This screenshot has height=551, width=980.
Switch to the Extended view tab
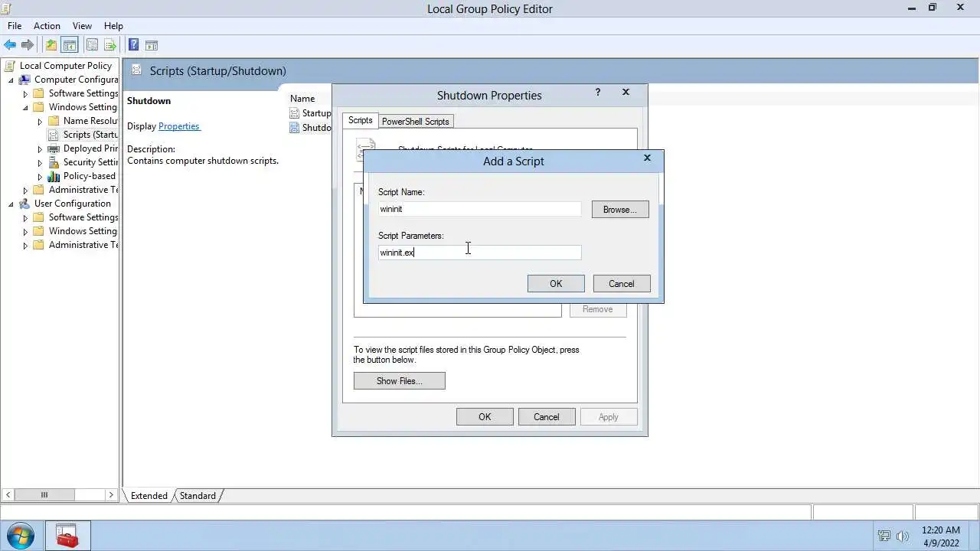[149, 496]
